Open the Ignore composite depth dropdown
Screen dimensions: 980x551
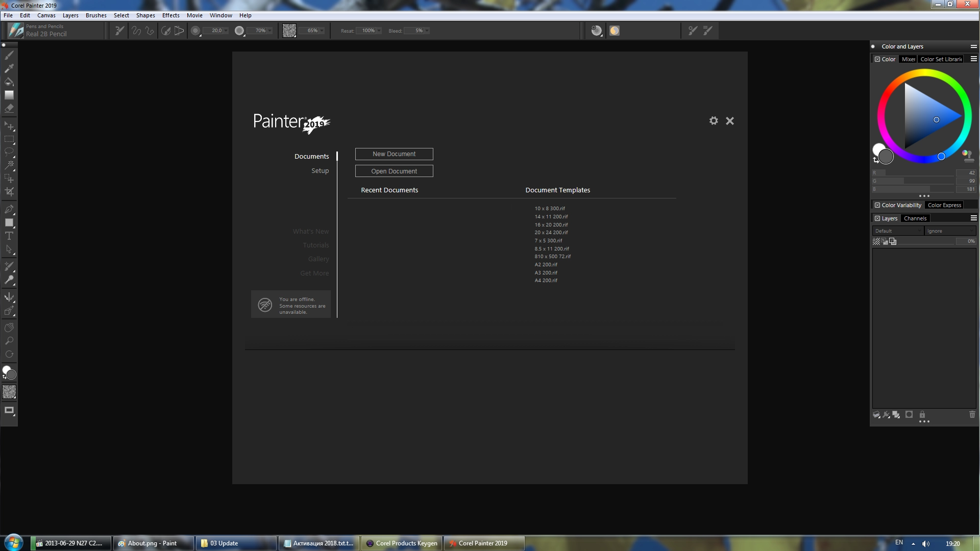point(949,231)
